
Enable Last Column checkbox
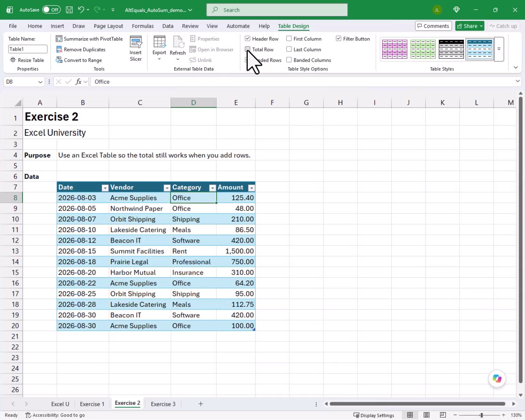[289, 49]
